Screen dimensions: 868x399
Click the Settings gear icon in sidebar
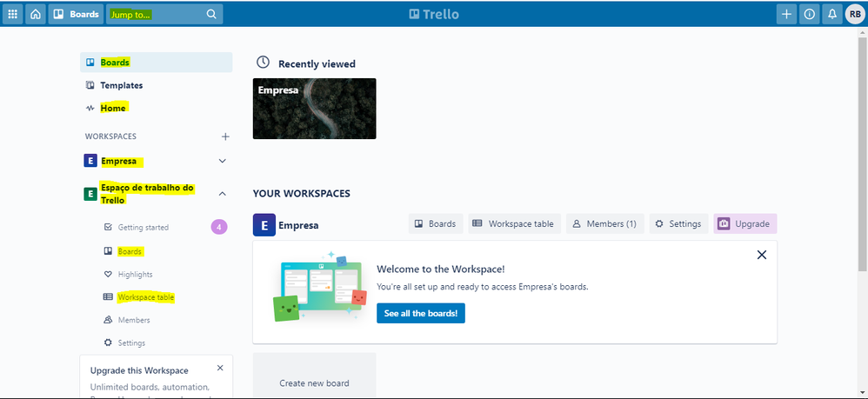(x=108, y=342)
